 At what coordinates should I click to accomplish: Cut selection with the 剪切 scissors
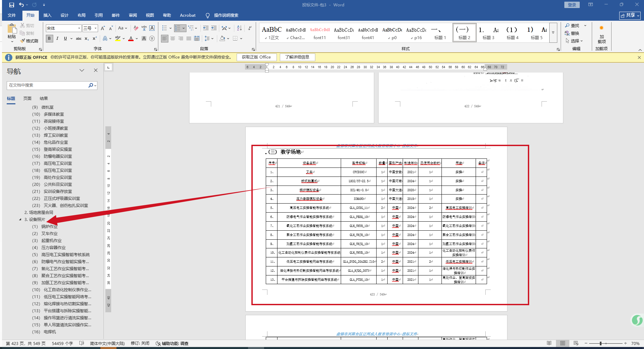pos(27,25)
